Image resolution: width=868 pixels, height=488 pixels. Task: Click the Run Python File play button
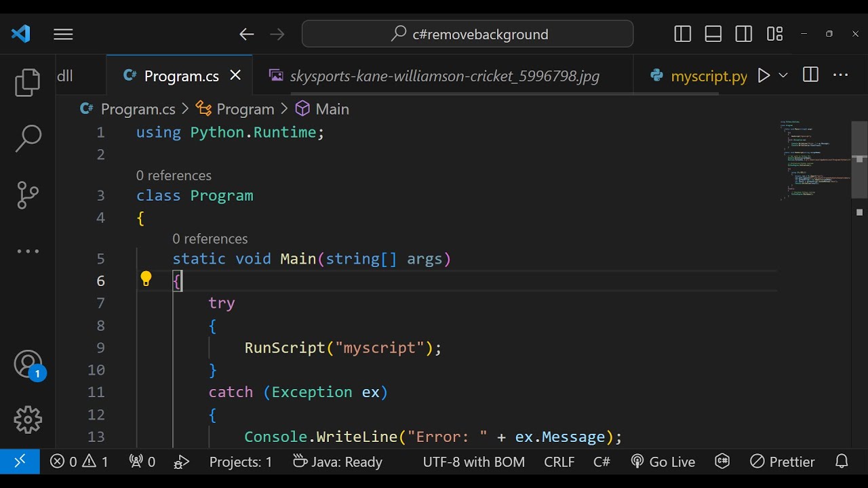coord(764,76)
